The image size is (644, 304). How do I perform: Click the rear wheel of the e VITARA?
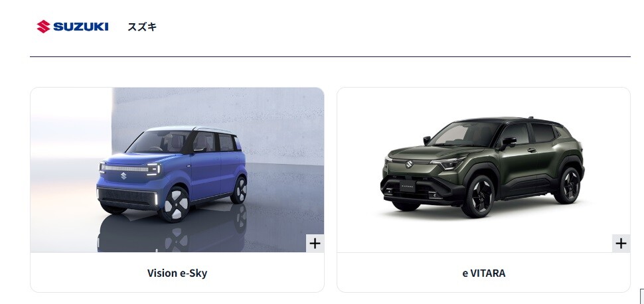point(568,186)
